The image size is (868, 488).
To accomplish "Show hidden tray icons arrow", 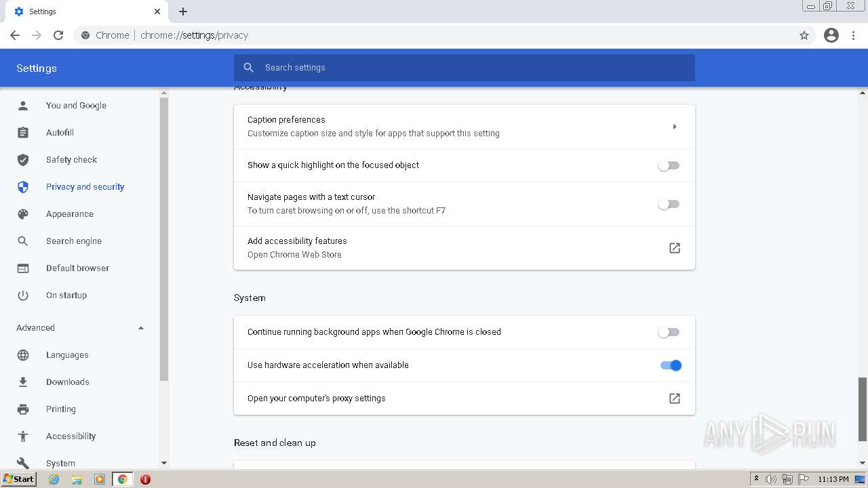I will click(x=756, y=479).
